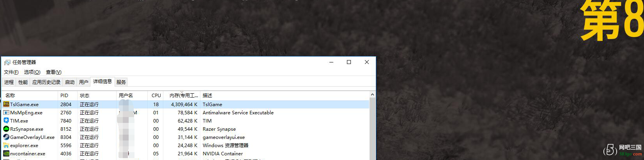
Task: Select the nvcontainer.exe process name
Action: [x=28, y=153]
